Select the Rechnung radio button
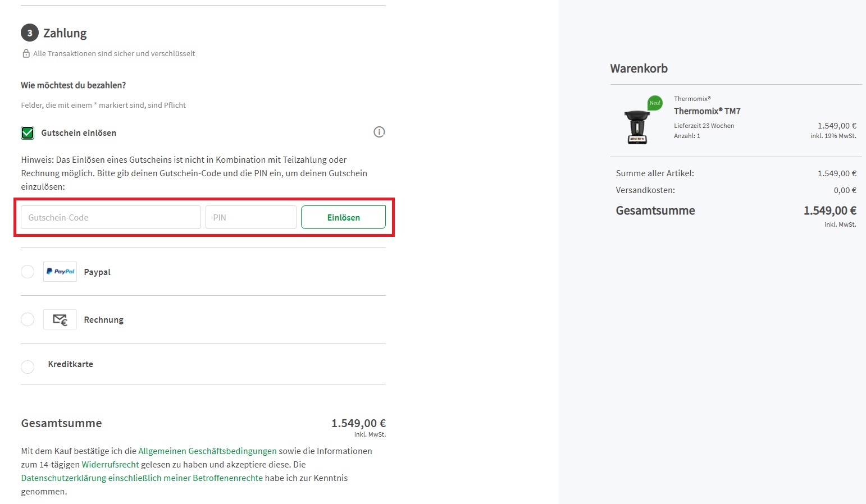 (x=28, y=319)
